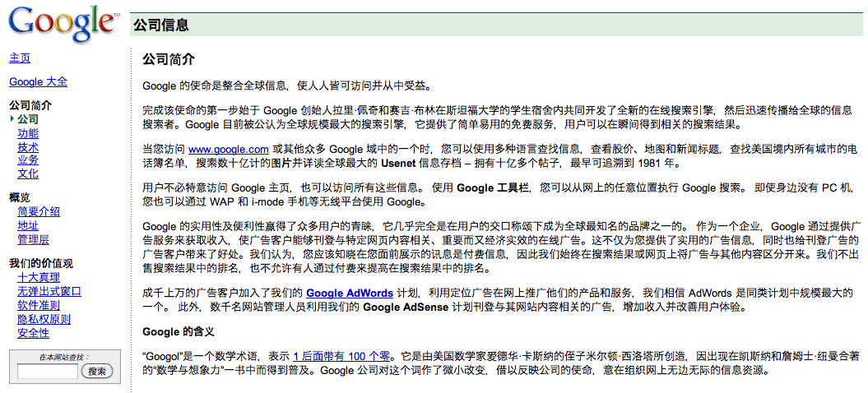Click the green arrow marker beside 公司
Screen dimensions: 868x393
point(12,119)
